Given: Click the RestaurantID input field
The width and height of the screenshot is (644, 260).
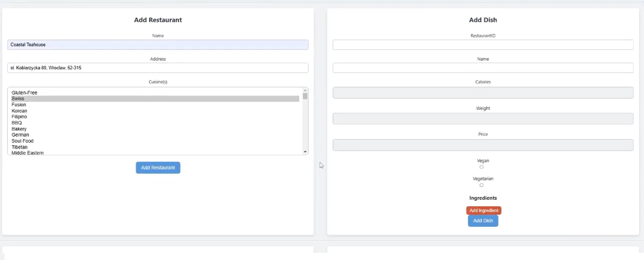Looking at the screenshot, I should point(483,45).
